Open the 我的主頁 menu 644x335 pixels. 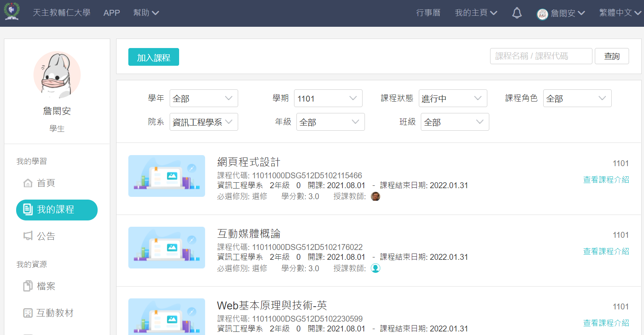[476, 13]
